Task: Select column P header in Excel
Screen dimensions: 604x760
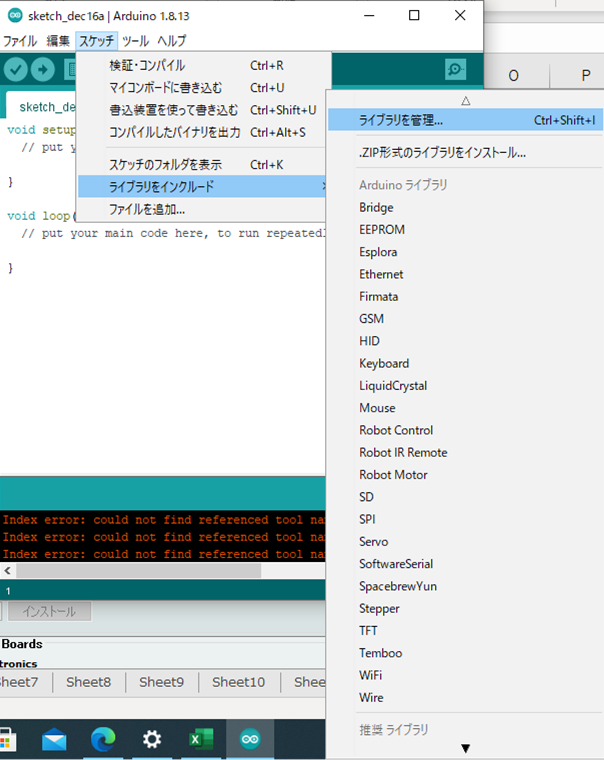Action: [x=586, y=76]
